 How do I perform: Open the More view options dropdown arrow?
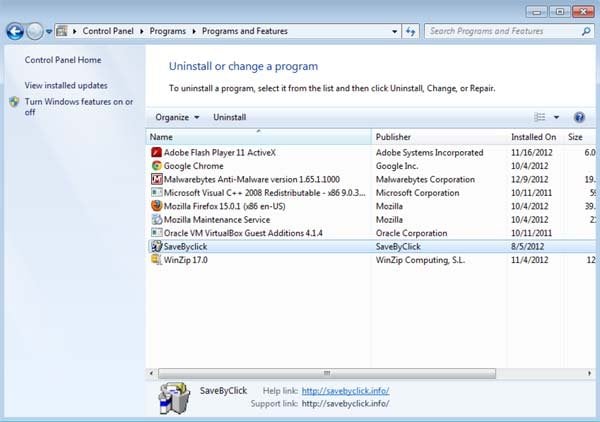(556, 117)
